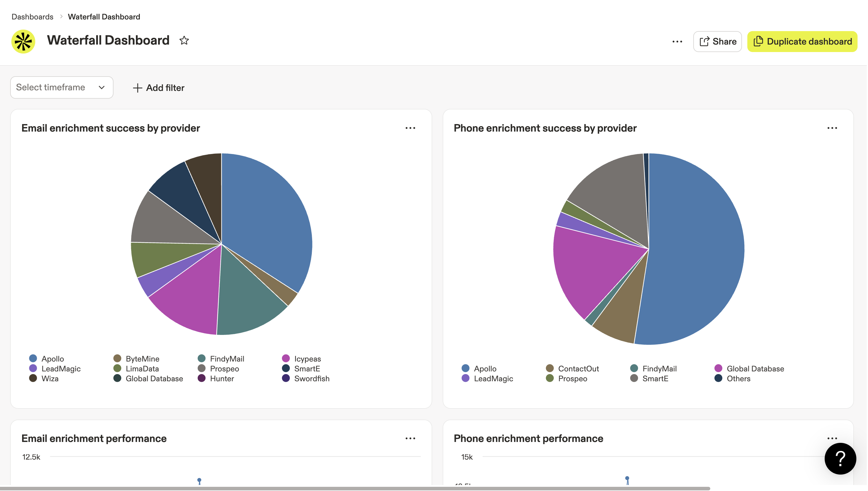The width and height of the screenshot is (868, 491).
Task: Click the Share button
Action: coord(717,41)
